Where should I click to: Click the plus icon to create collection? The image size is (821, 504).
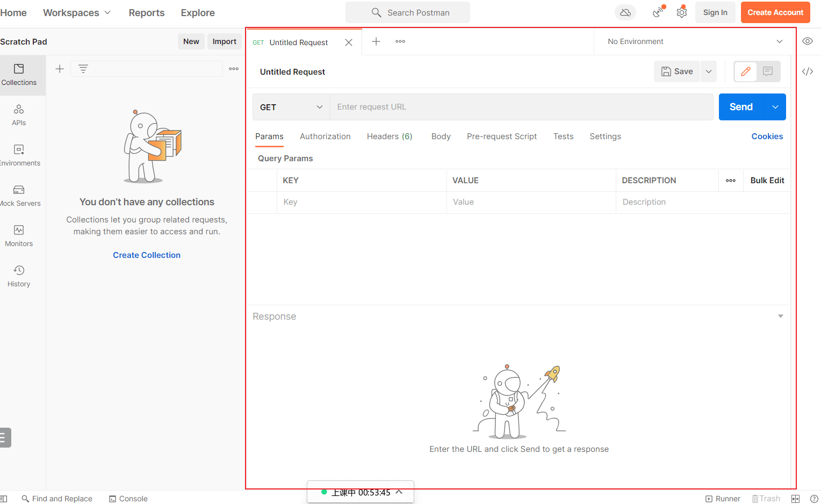[60, 69]
